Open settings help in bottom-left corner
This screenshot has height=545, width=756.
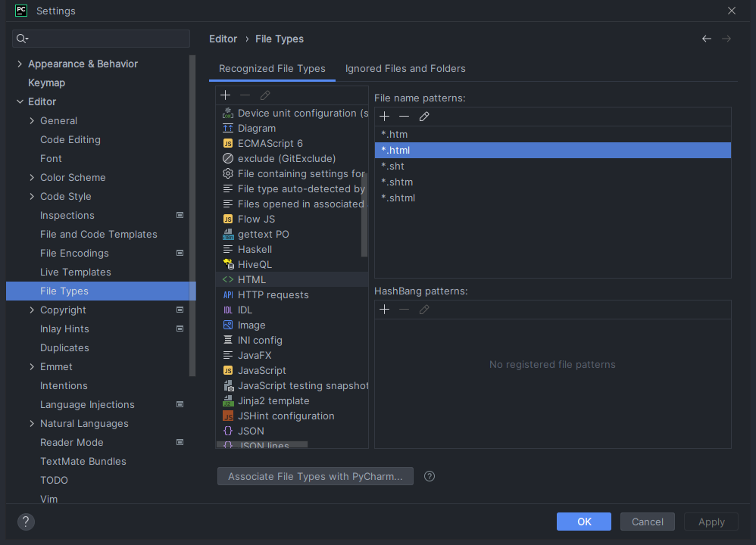[x=26, y=522]
